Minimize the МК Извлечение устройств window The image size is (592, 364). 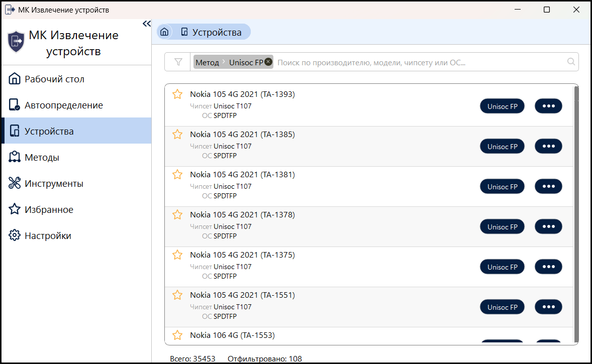(518, 10)
